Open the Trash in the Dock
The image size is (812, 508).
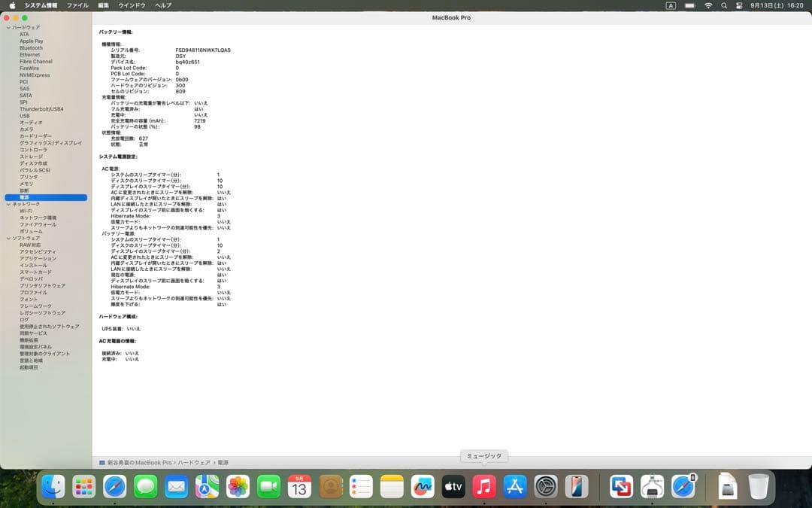(759, 487)
